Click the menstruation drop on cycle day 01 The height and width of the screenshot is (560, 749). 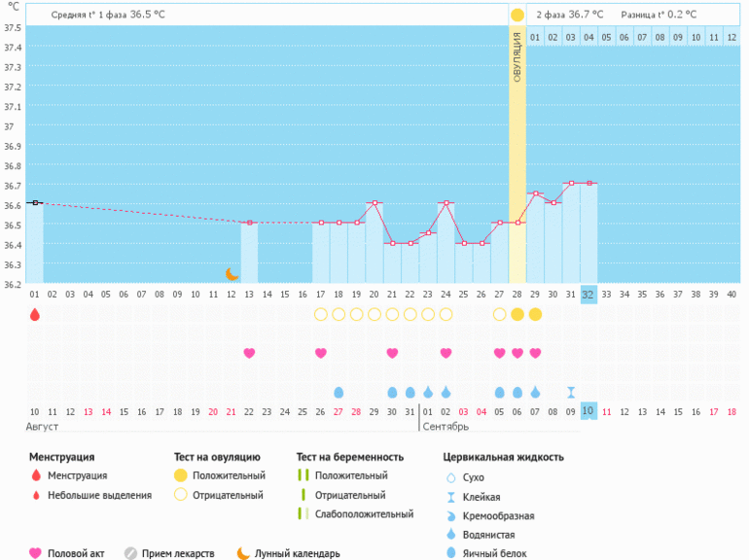[35, 314]
